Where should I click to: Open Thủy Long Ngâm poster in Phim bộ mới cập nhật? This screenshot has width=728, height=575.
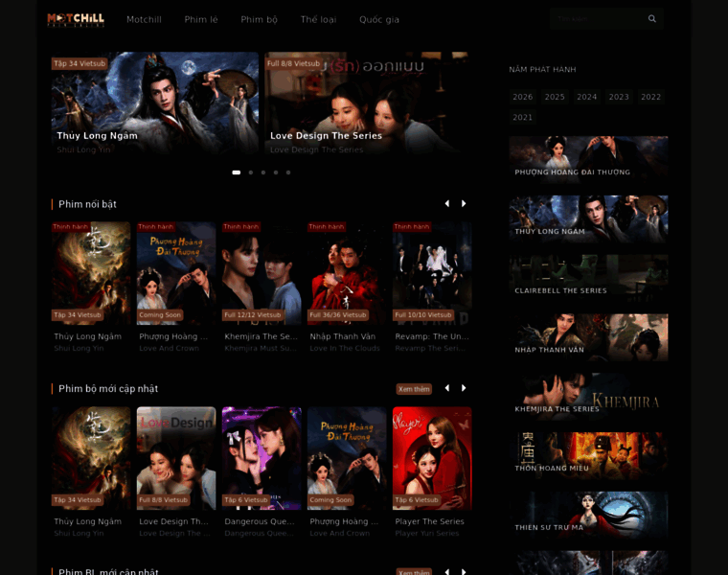[x=91, y=458]
